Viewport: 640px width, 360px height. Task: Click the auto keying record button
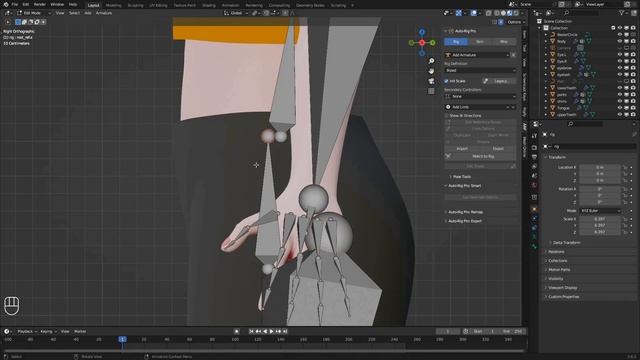[236, 331]
